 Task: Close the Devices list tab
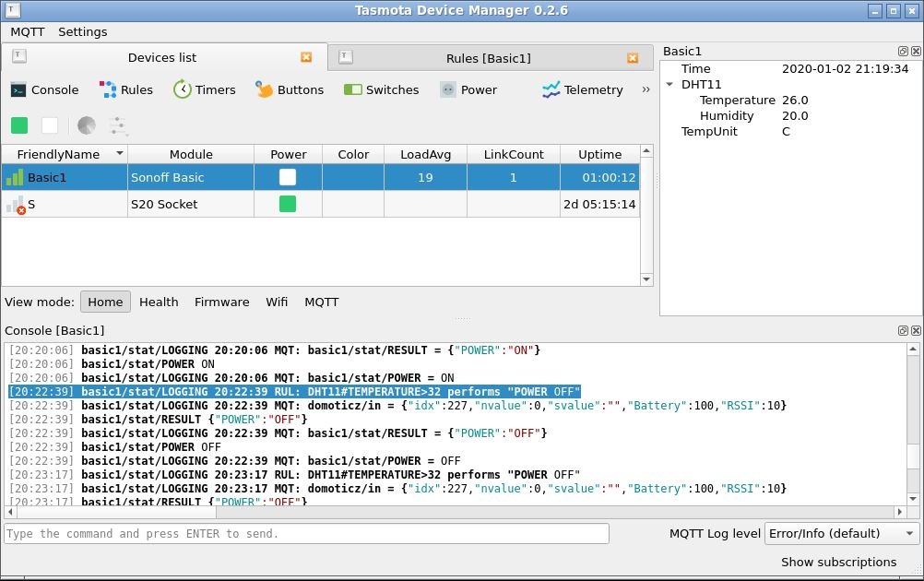306,57
